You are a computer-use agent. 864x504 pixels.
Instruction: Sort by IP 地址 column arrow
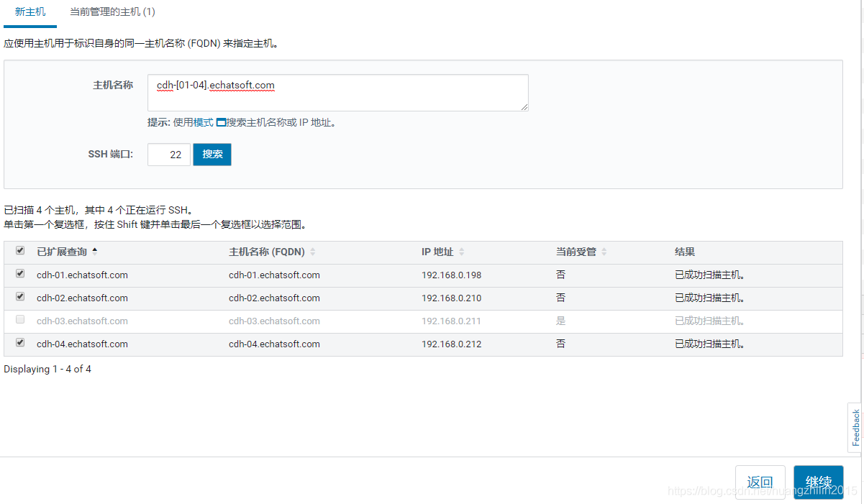462,252
